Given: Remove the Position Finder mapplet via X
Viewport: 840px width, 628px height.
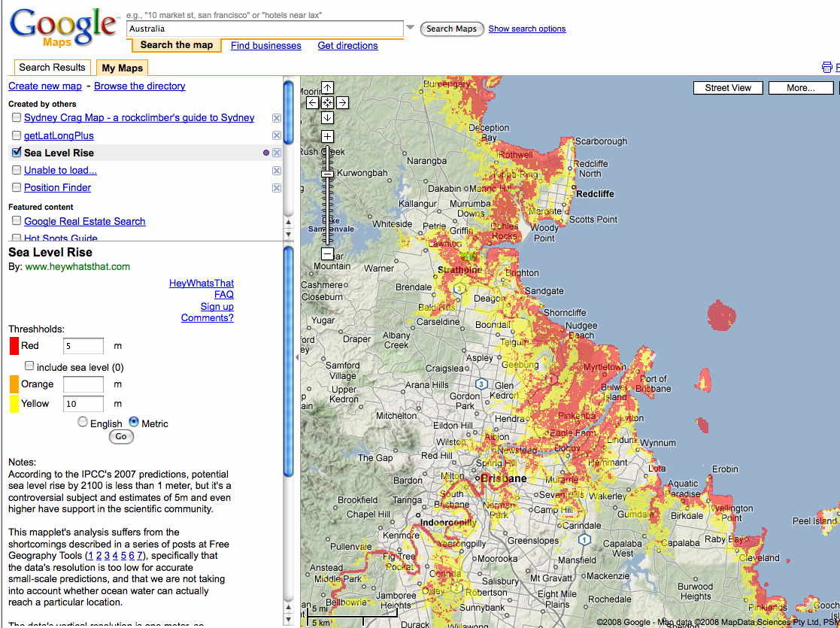Looking at the screenshot, I should coord(277,188).
